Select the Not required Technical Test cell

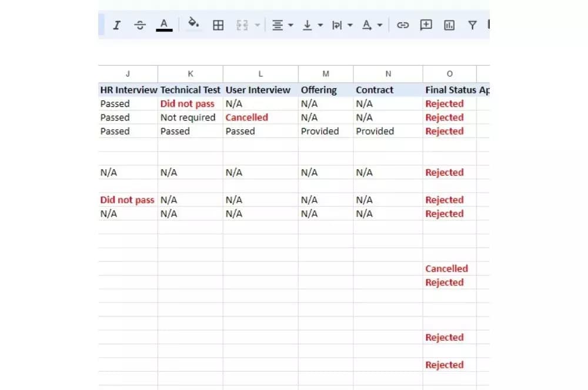point(188,117)
